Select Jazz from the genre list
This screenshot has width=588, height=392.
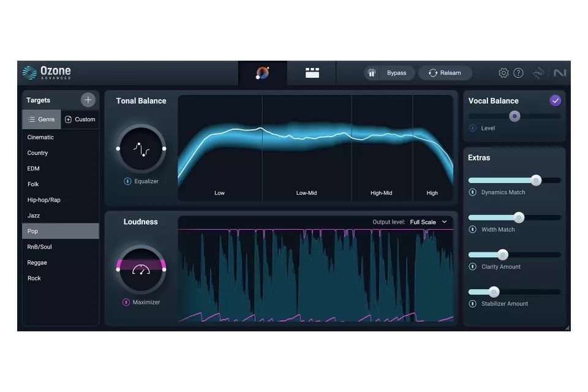tap(33, 216)
